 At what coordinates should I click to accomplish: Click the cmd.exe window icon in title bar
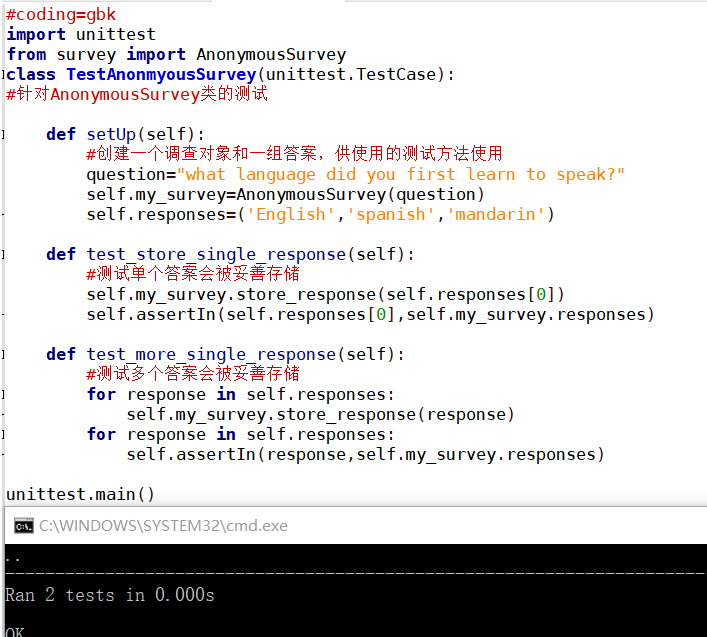(x=23, y=526)
